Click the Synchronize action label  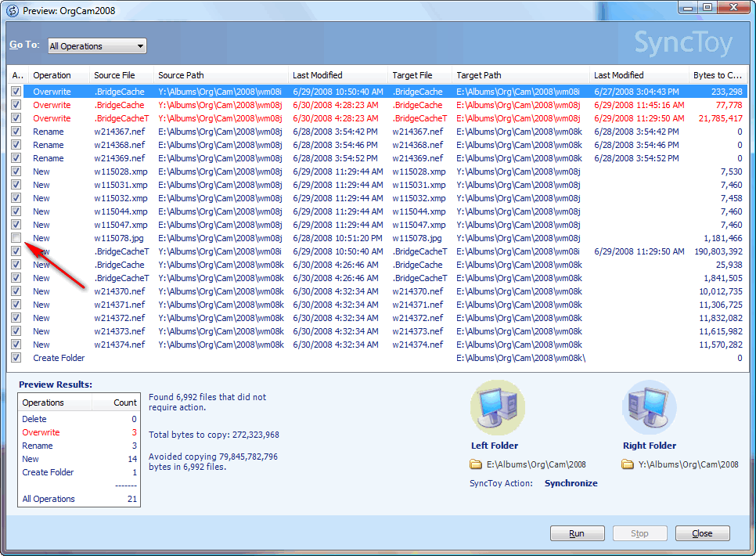[x=571, y=483]
